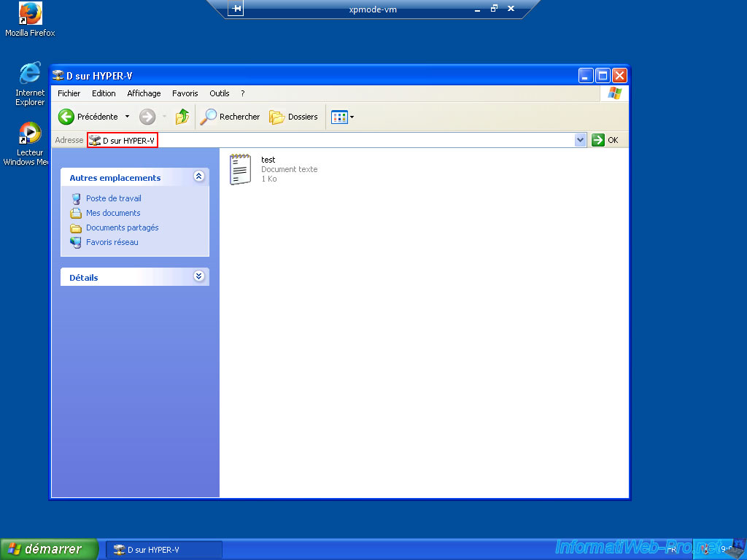
Task: Pin the xpmode-vm connection bar
Action: [236, 9]
